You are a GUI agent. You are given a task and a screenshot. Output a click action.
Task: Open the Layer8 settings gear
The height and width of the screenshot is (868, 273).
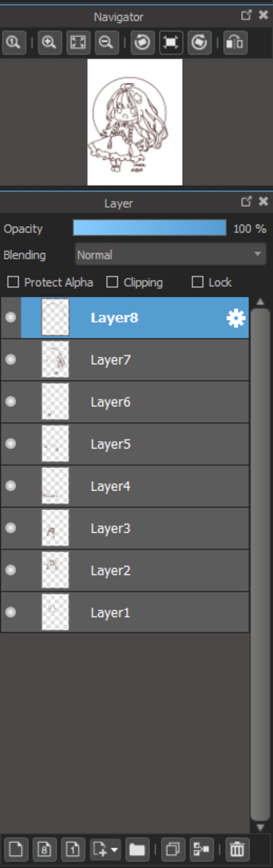pyautogui.click(x=236, y=318)
